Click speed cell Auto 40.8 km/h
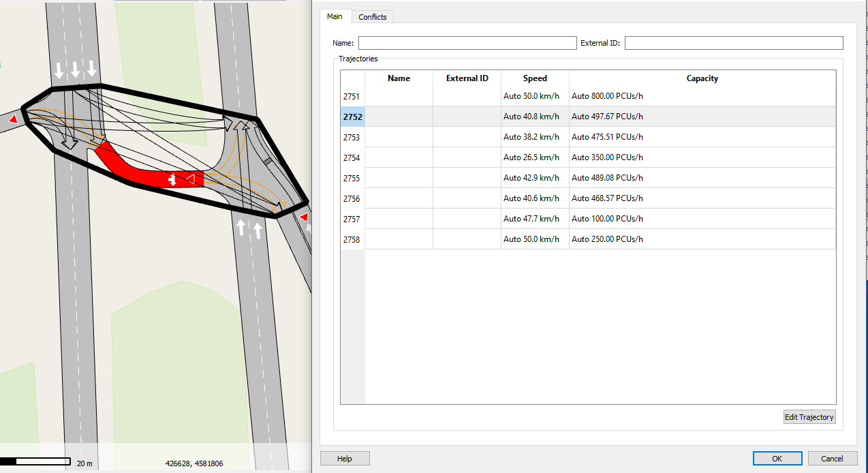868x473 pixels. 535,117
